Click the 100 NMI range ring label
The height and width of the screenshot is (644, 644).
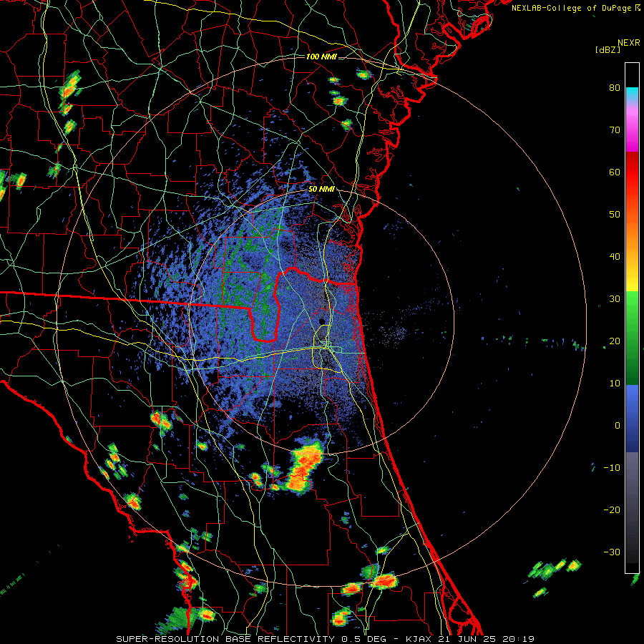point(321,57)
